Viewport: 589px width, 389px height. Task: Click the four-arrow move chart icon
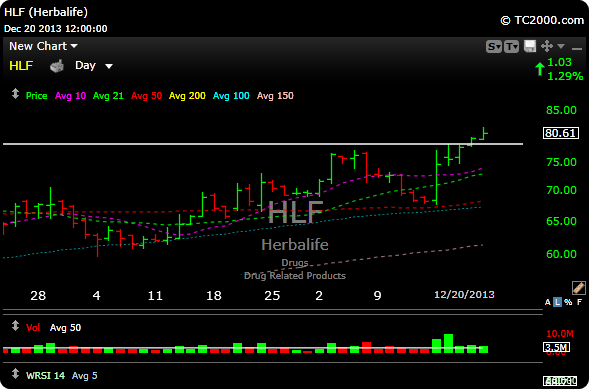pos(547,47)
